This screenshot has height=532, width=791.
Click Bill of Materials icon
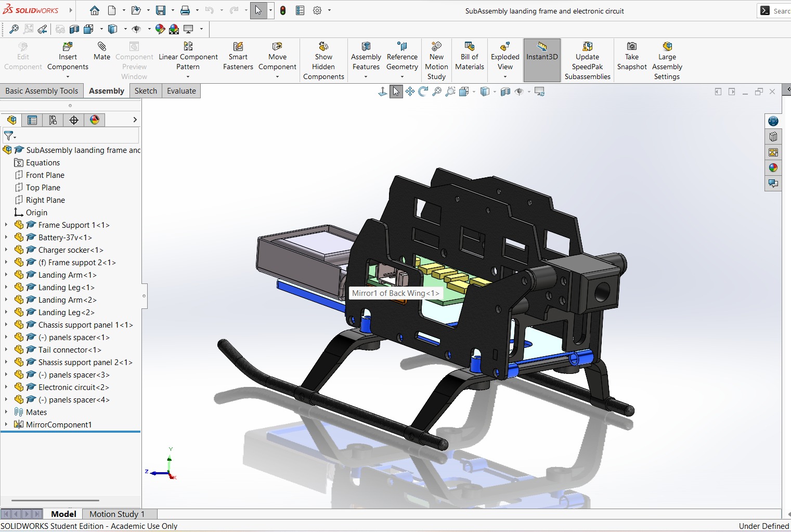click(x=469, y=47)
